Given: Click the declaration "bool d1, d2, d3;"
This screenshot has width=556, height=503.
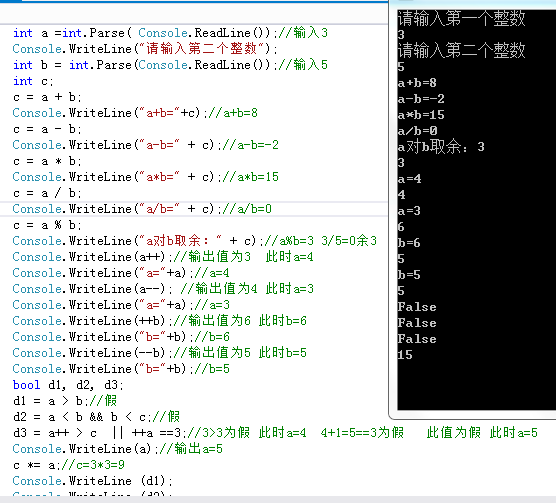Looking at the screenshot, I should 68,385.
